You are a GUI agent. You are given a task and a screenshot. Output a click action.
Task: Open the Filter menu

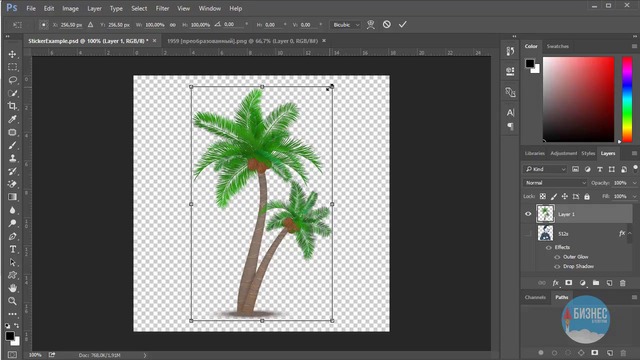click(162, 8)
